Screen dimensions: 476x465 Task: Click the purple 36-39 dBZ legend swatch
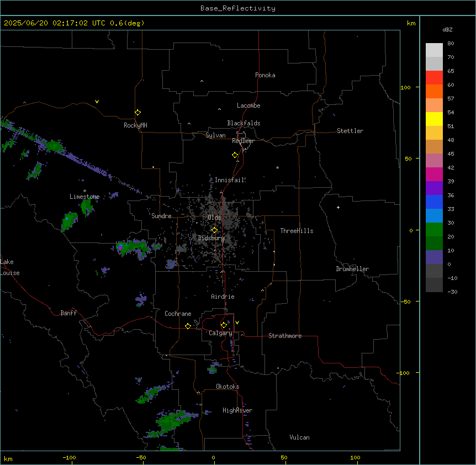434,188
